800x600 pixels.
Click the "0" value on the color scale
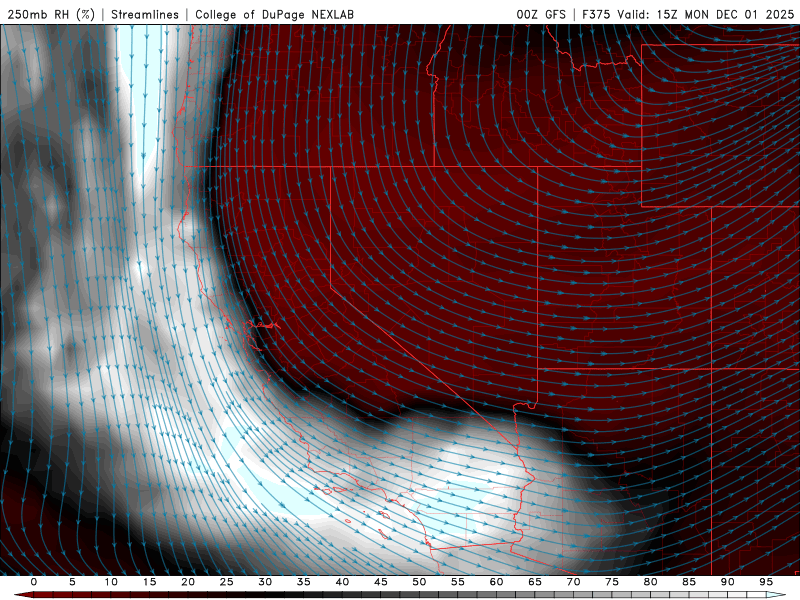point(34,582)
